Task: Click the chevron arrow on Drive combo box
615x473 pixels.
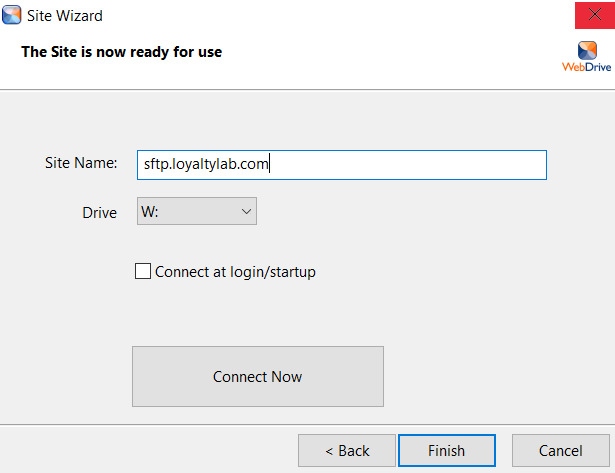Action: (x=247, y=211)
